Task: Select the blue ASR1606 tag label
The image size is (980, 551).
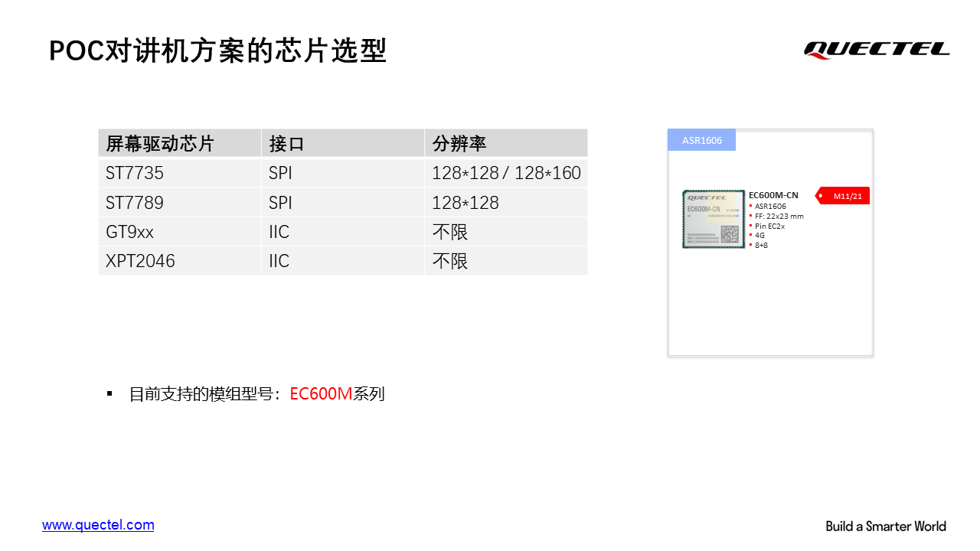Action: coord(702,140)
